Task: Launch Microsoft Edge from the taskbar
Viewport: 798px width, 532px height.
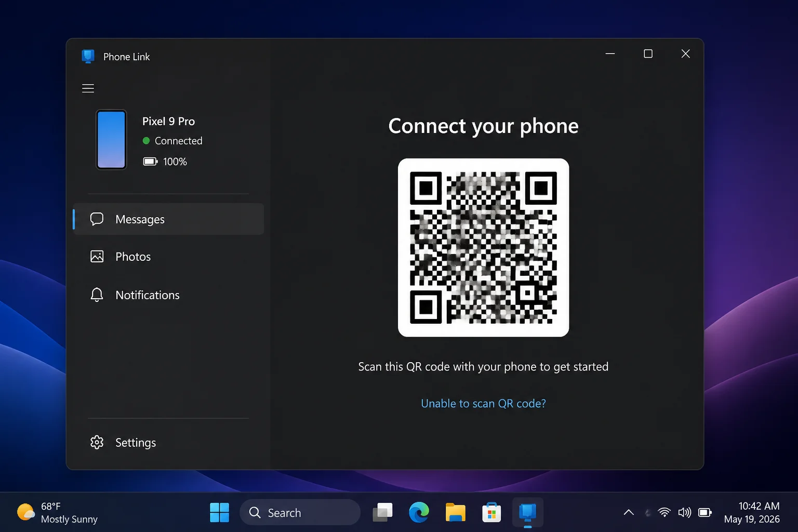Action: click(x=419, y=512)
